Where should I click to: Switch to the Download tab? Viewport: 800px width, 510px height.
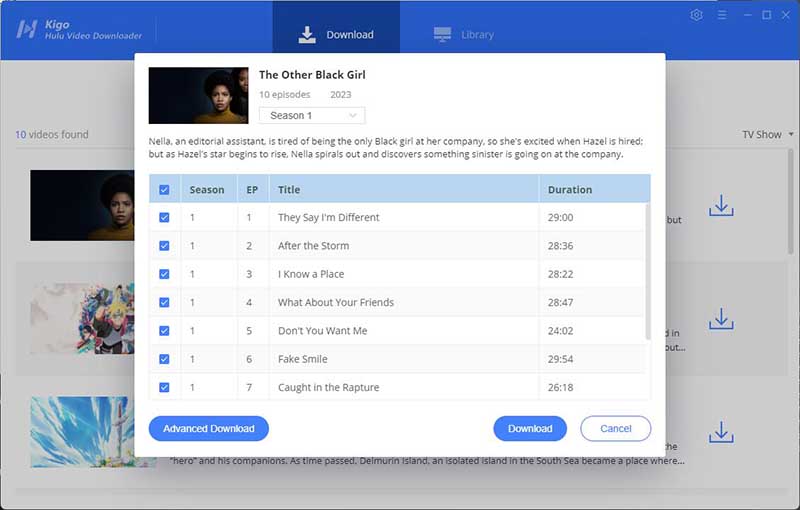336,31
